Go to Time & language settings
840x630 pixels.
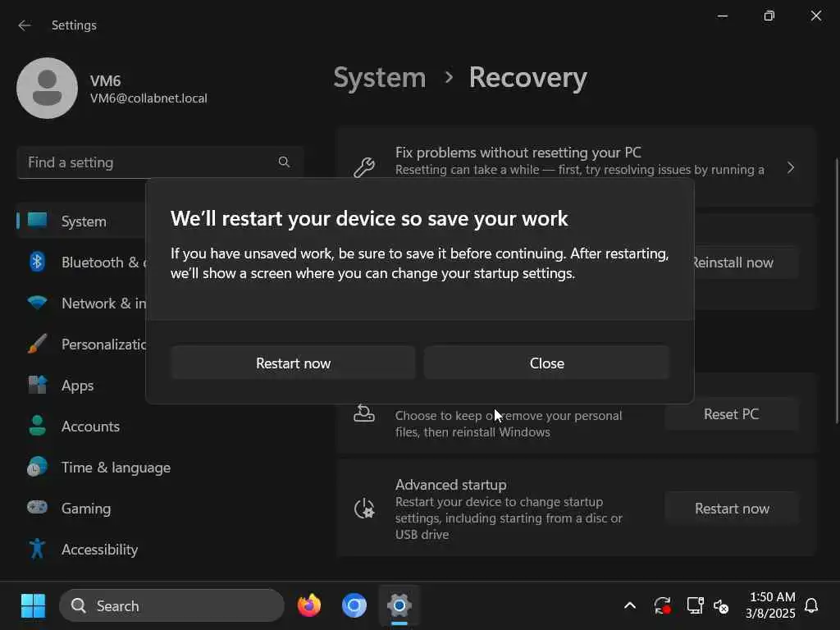tap(116, 468)
